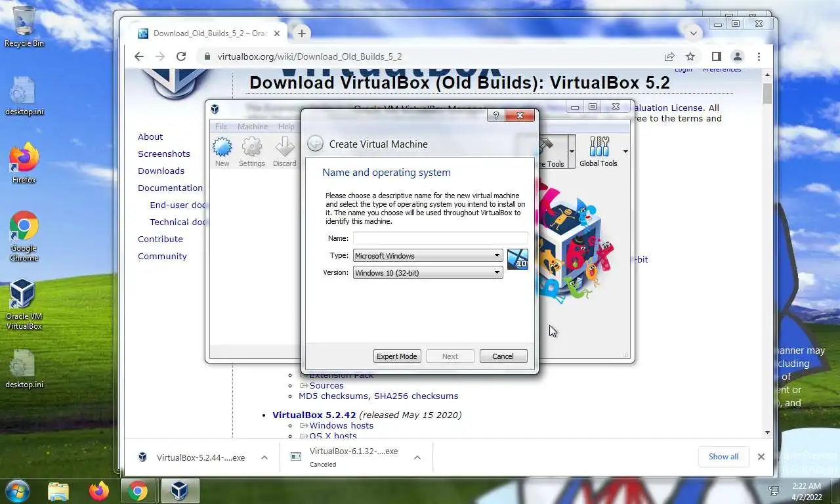Select the Oracle VM VirtualBox desktop shortcut
840x504 pixels.
[x=24, y=304]
